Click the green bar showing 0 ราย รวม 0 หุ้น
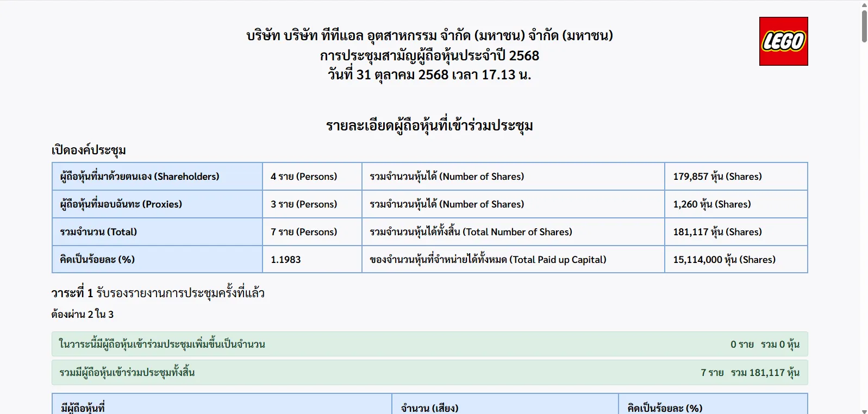Viewport: 868px width, 414px height. click(x=429, y=344)
